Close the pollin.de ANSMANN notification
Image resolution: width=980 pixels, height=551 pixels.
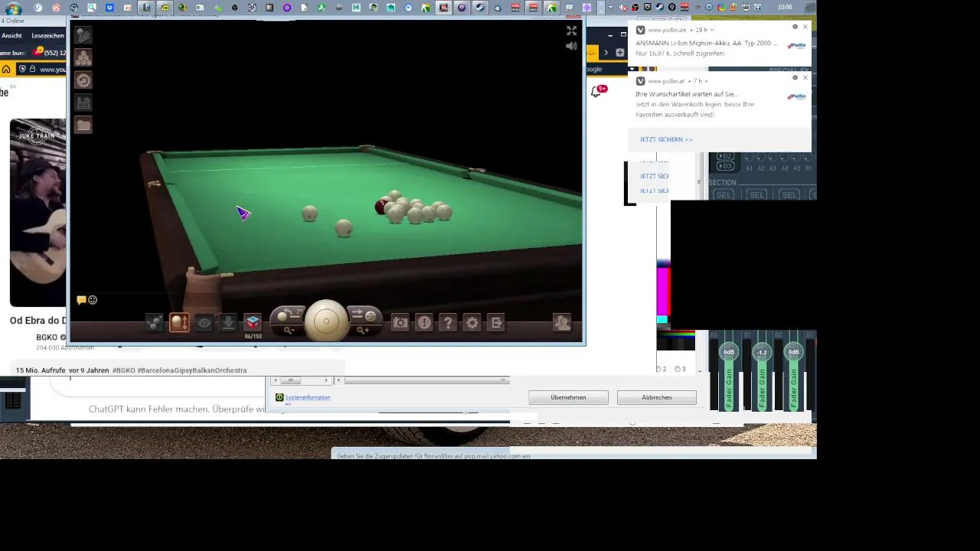tap(805, 27)
